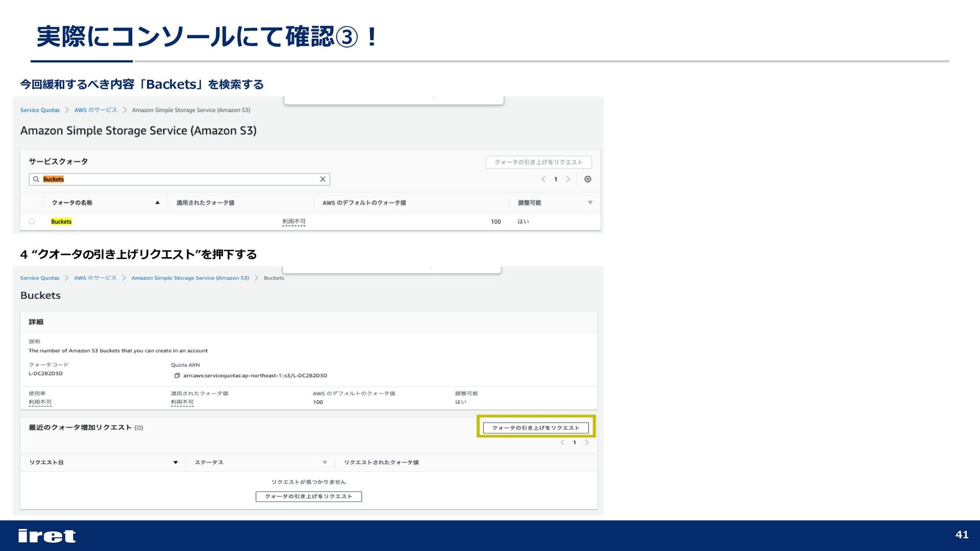Click the 100 value in Buckets row
This screenshot has height=551, width=980.
pos(496,221)
